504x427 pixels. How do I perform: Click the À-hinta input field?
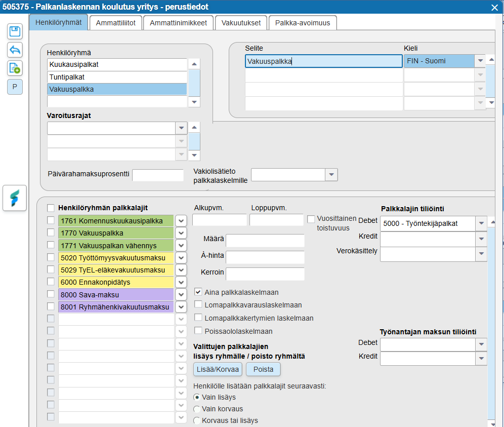pyautogui.click(x=265, y=257)
